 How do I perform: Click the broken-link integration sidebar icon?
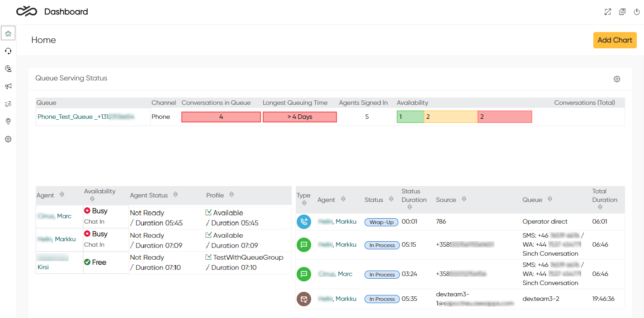[x=8, y=104]
